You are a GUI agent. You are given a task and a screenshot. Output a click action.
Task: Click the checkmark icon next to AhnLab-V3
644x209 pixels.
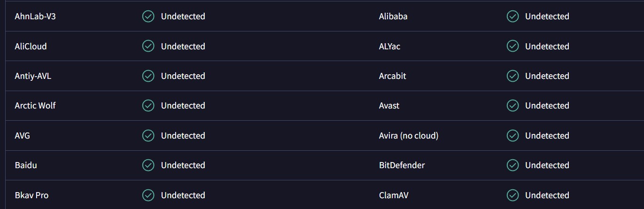[148, 16]
